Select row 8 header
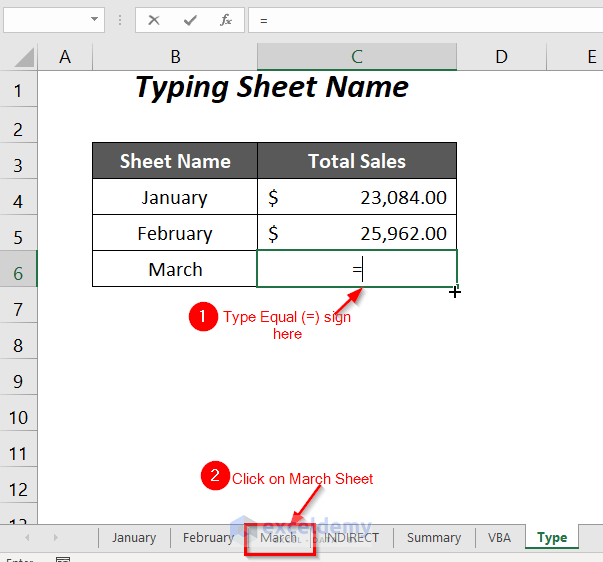603x562 pixels. coord(18,341)
